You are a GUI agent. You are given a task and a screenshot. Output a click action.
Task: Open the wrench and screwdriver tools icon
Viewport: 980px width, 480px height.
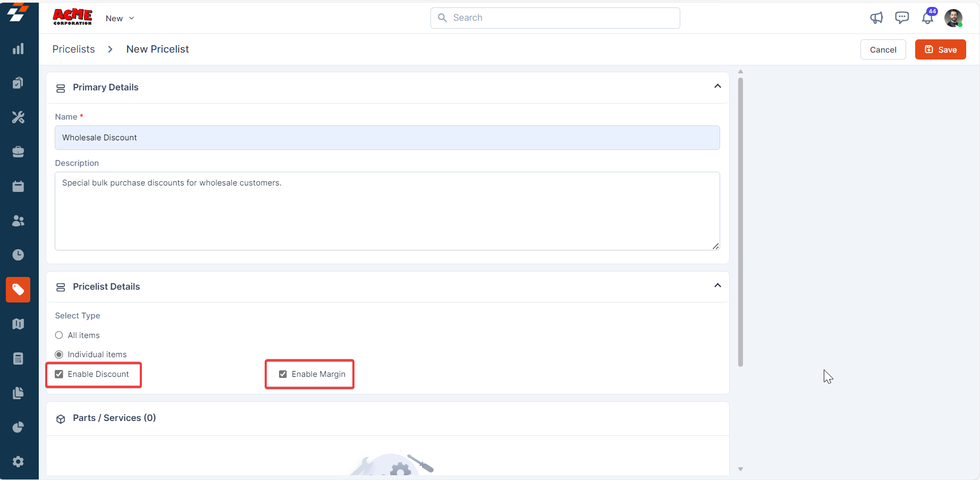(18, 117)
